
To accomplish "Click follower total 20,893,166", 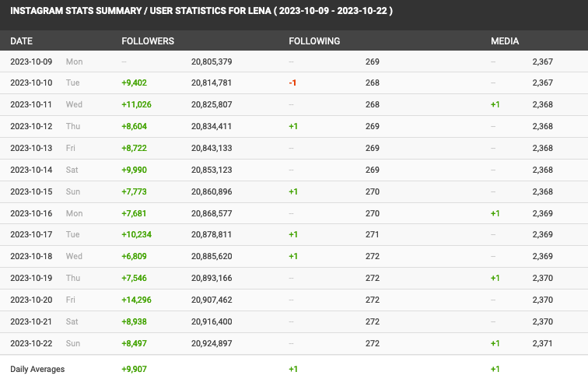I will click(x=212, y=278).
